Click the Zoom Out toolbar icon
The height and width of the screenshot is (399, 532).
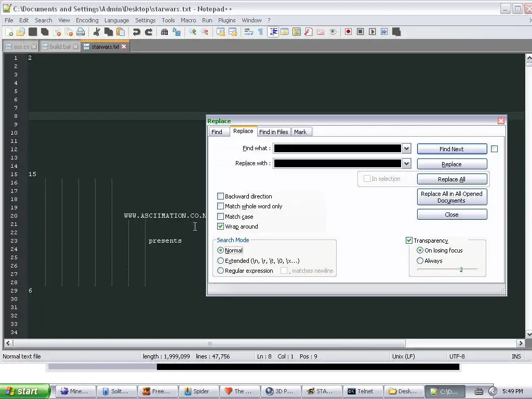(205, 32)
